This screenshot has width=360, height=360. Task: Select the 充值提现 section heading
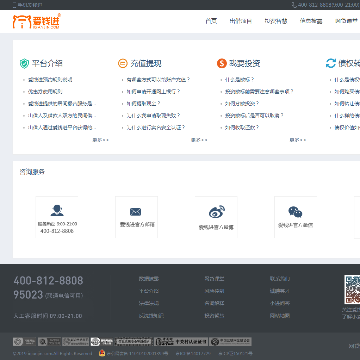146,63
